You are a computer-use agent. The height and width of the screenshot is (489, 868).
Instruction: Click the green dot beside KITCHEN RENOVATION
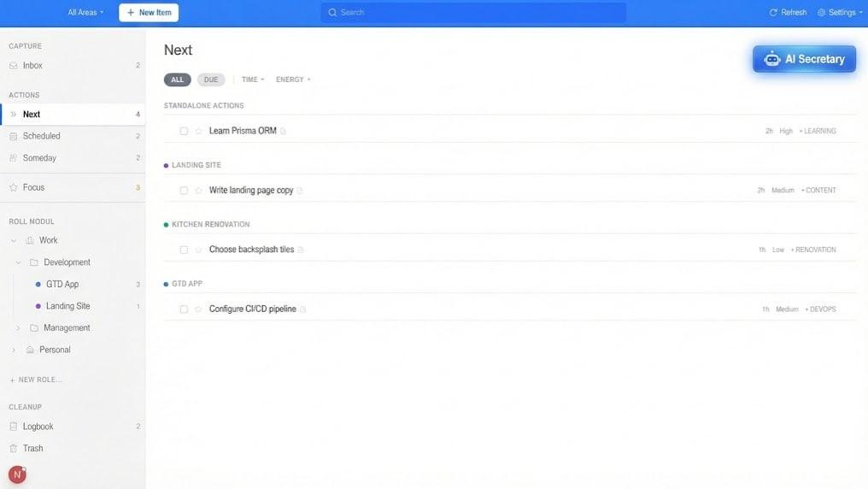(166, 225)
